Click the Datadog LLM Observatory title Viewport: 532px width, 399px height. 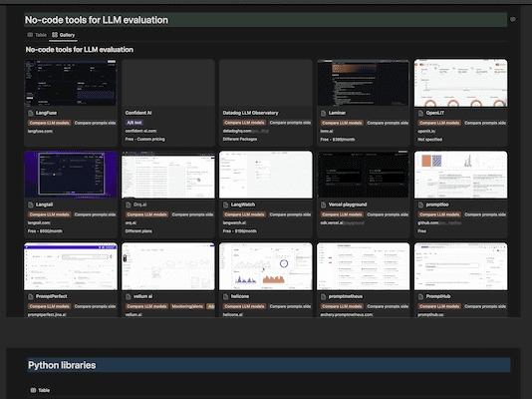[250, 113]
